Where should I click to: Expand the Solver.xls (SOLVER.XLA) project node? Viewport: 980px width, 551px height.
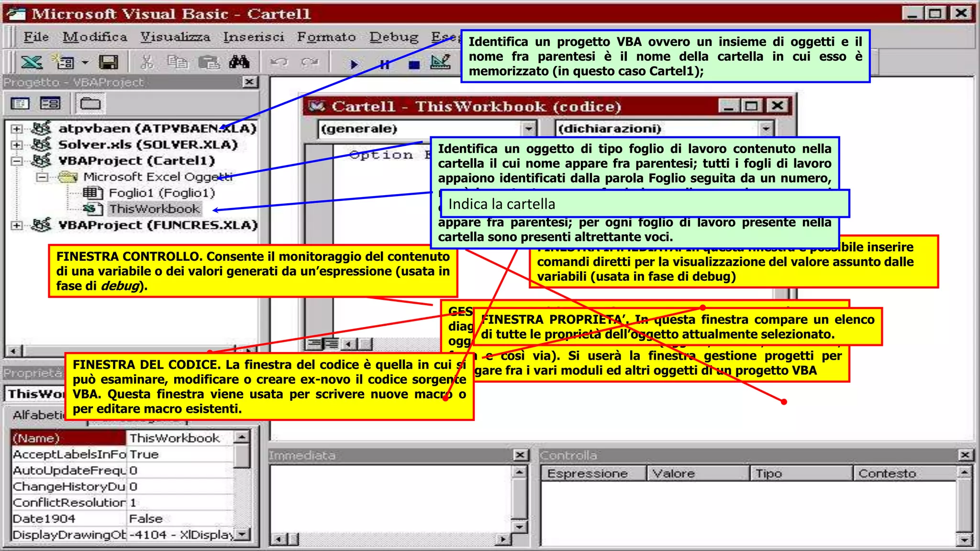point(17,144)
